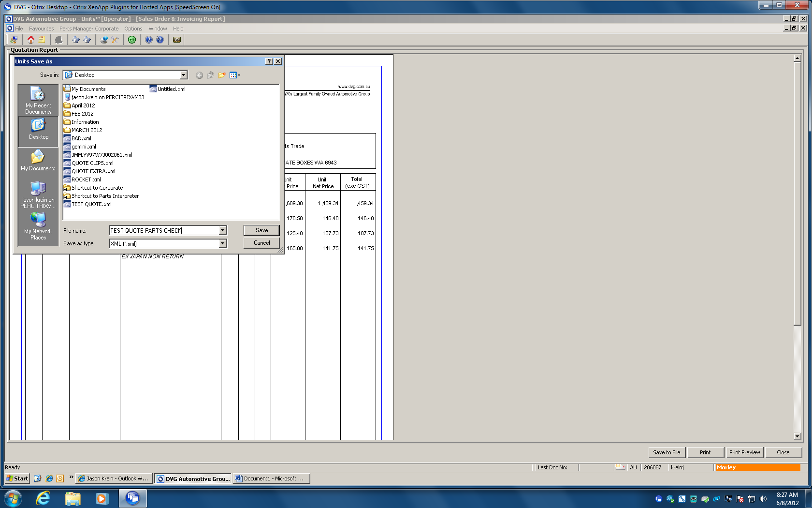Screen dimensions: 812x508
Task: Click the Action Center flag tray icon
Action: [740, 499]
